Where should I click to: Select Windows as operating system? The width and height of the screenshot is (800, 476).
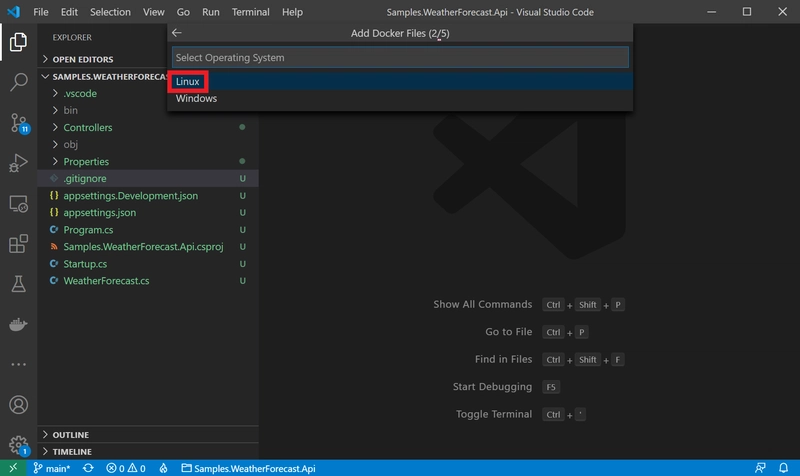point(400,98)
